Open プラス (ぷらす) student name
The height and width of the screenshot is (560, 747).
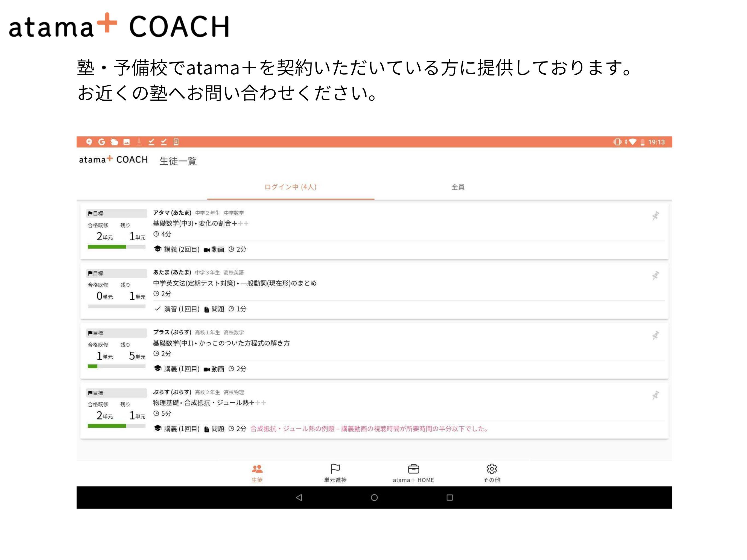point(172,332)
